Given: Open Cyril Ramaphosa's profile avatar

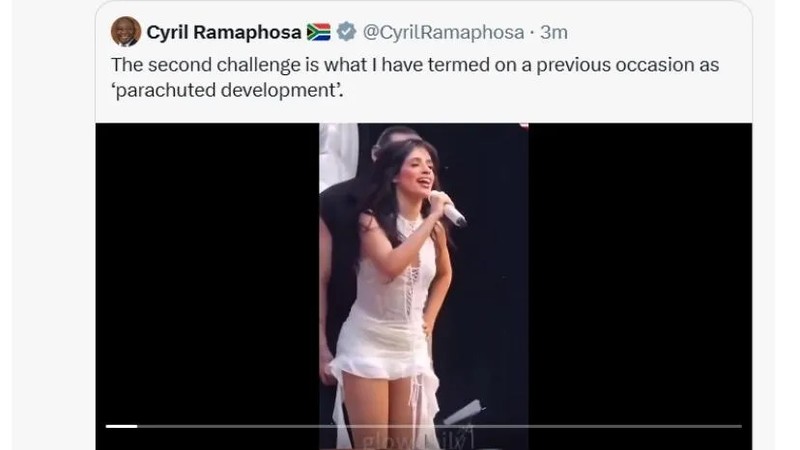Looking at the screenshot, I should coord(126,32).
